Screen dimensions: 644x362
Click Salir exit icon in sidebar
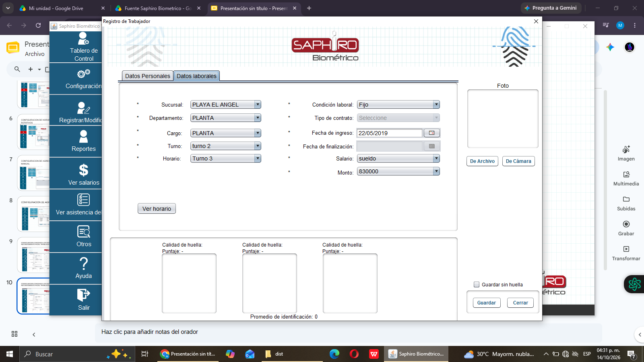click(x=83, y=295)
